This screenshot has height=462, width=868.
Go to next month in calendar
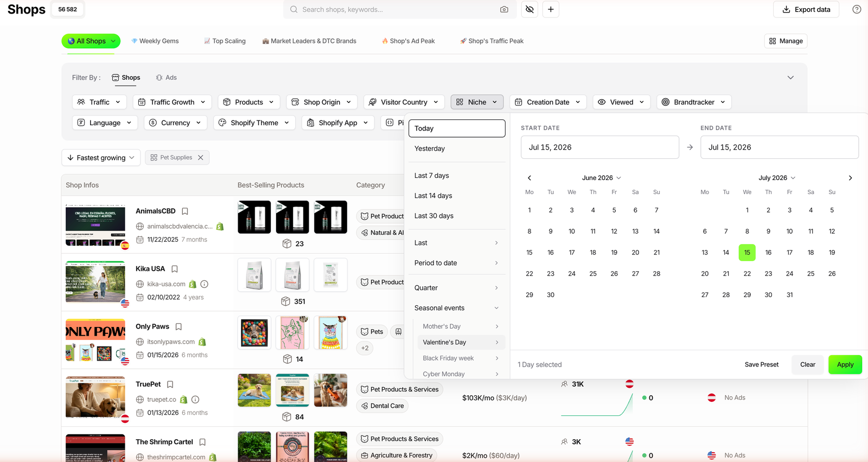[x=850, y=178]
